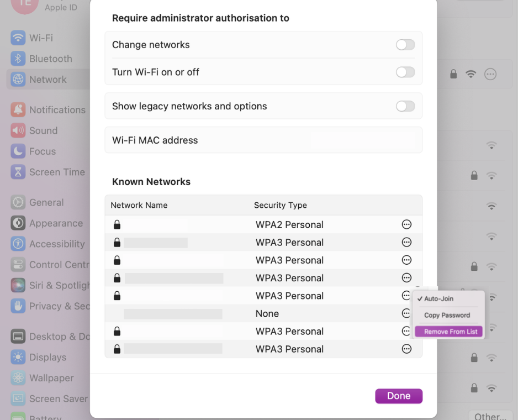Enable administrator authorisation to change networks
Viewport: 518px width, 420px height.
click(405, 44)
